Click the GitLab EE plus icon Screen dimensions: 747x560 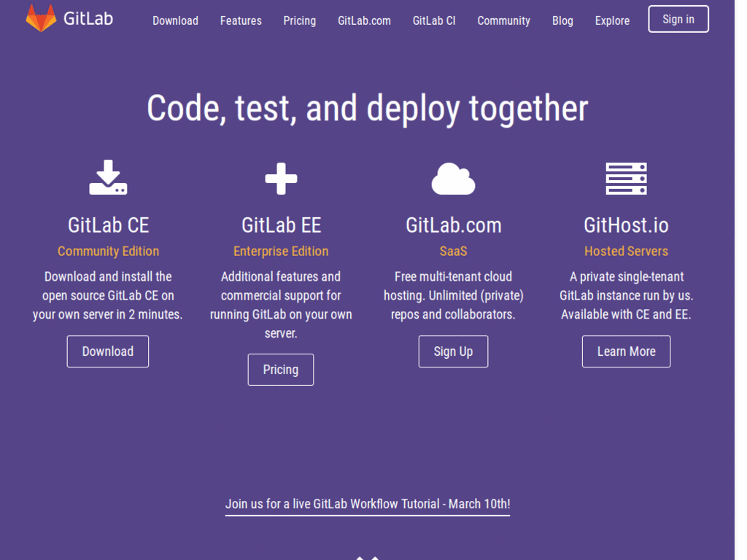click(x=281, y=179)
